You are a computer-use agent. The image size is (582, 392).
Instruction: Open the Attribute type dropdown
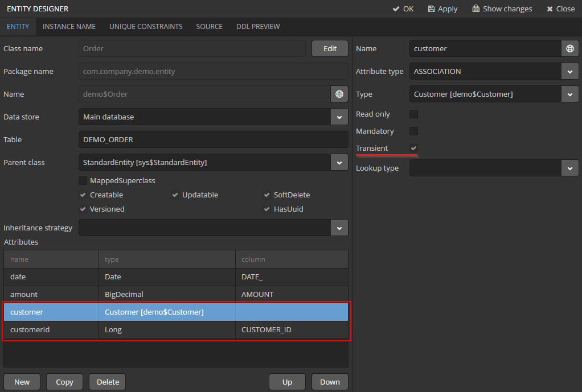570,72
